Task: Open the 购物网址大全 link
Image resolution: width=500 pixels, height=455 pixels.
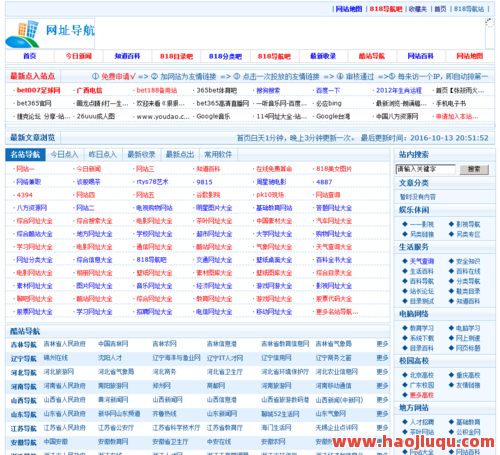Action: [x=334, y=234]
